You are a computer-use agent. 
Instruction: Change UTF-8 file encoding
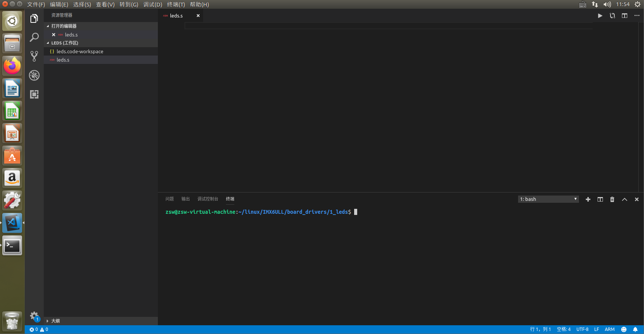tap(582, 329)
